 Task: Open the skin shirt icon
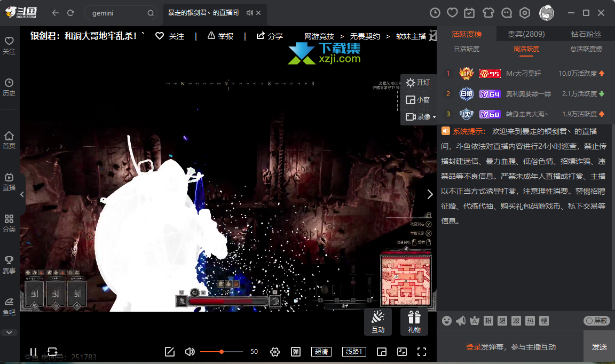[488, 13]
